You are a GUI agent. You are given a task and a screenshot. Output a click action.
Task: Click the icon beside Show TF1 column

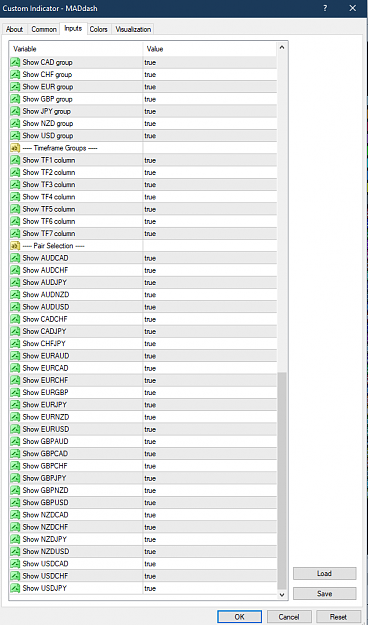click(x=15, y=160)
